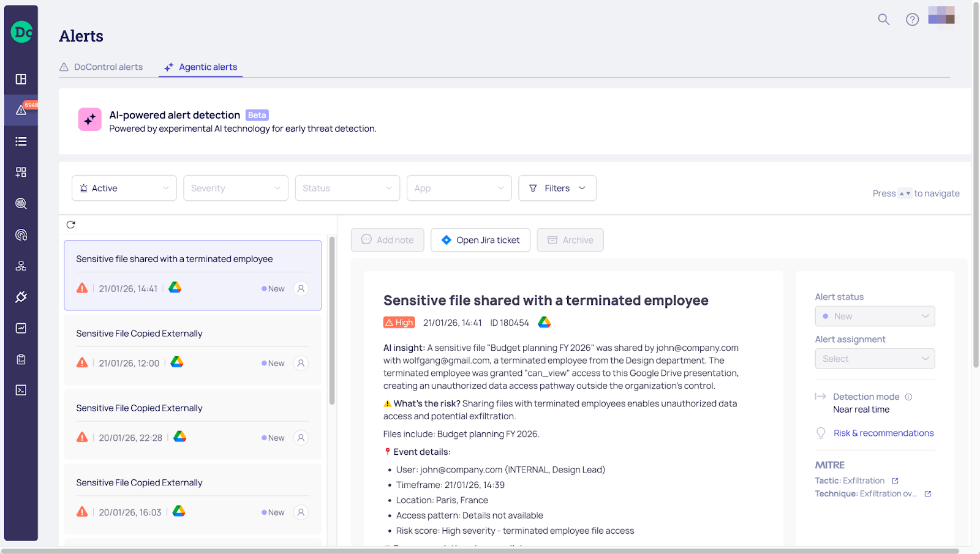Open the App dropdown
980x554 pixels.
[x=459, y=188]
